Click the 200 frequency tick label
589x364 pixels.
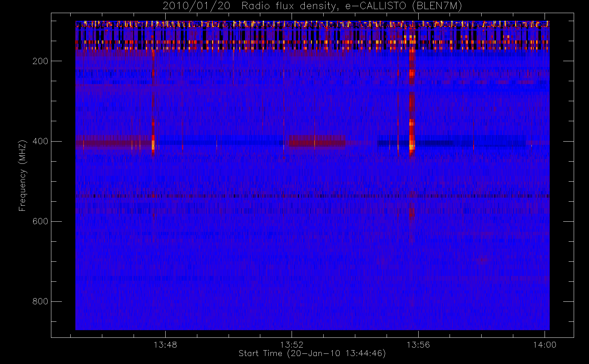[x=40, y=61]
